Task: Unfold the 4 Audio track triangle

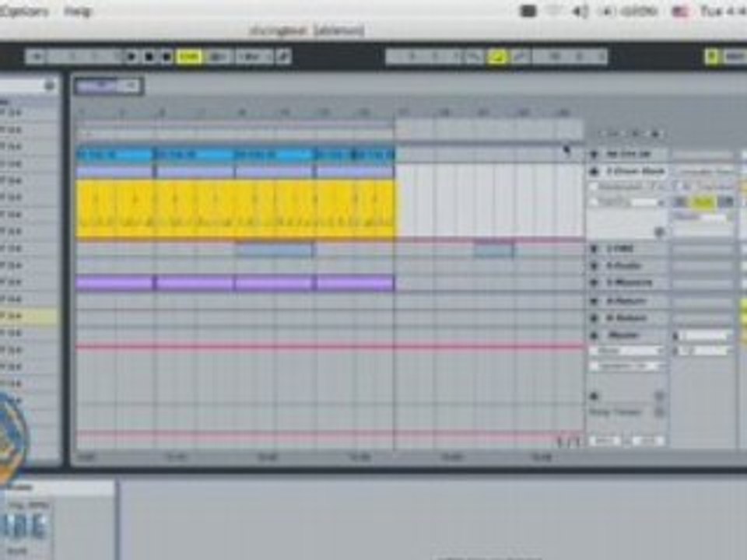Action: tap(594, 266)
